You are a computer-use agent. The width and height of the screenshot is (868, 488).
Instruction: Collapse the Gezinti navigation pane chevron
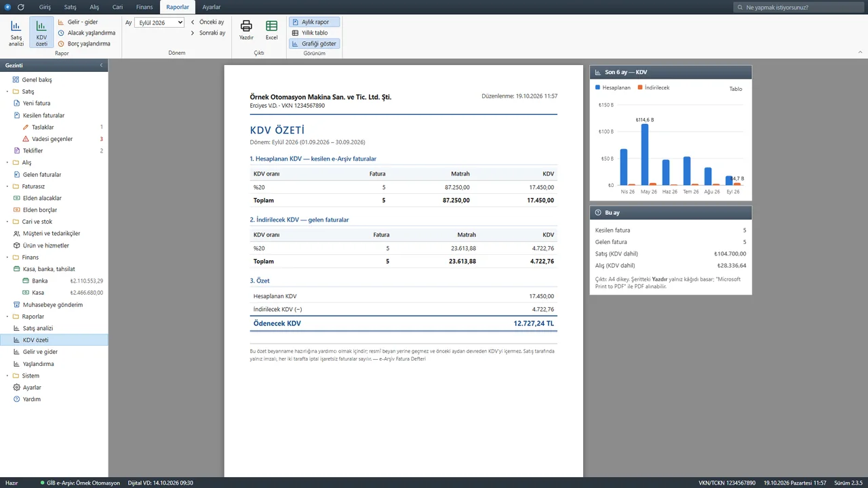pos(101,65)
